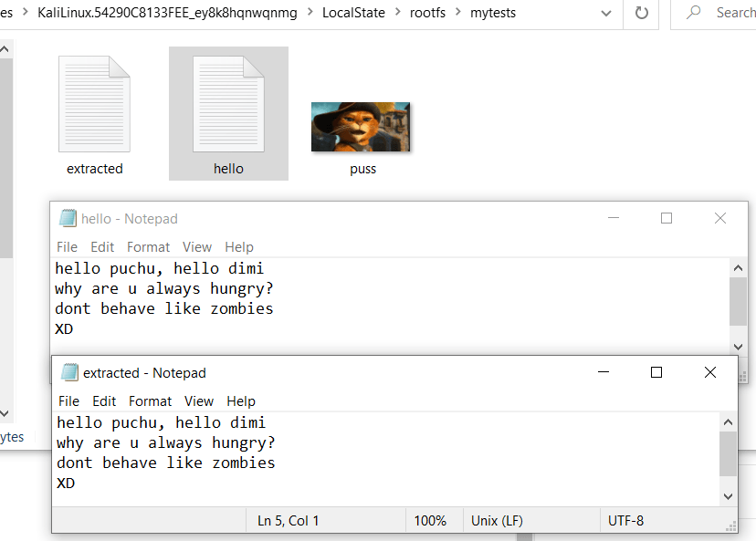Expand the address bar history dropdown
This screenshot has height=541, width=756.
coord(606,14)
